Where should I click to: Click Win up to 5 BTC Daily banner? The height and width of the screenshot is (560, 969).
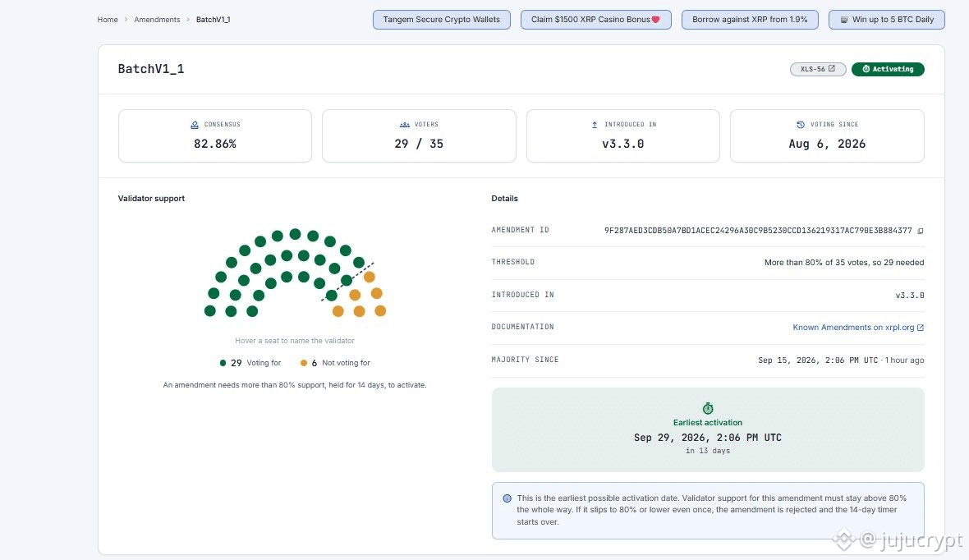pos(886,20)
